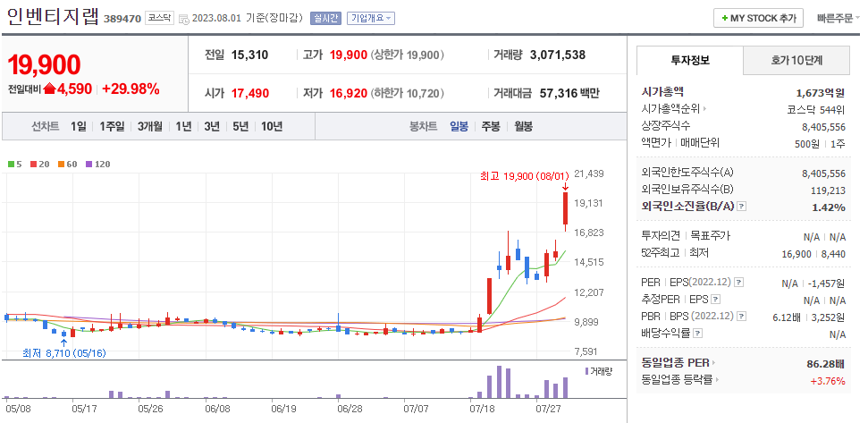Select the 월봉 monthly candle chart
The height and width of the screenshot is (423, 868).
tap(523, 126)
